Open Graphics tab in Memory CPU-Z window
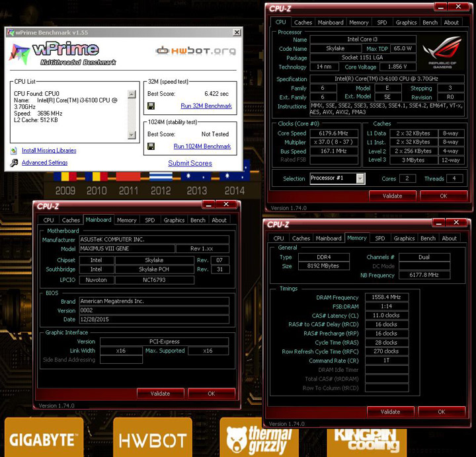The image size is (476, 457). click(x=404, y=238)
